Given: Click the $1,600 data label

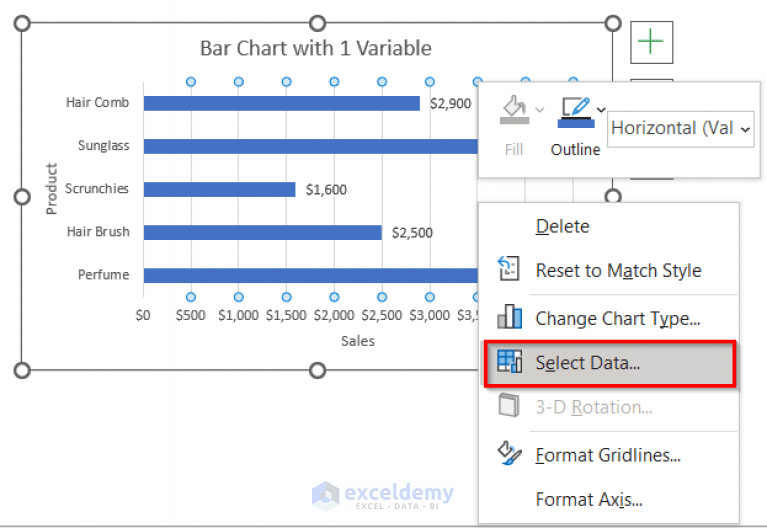Looking at the screenshot, I should point(326,190).
